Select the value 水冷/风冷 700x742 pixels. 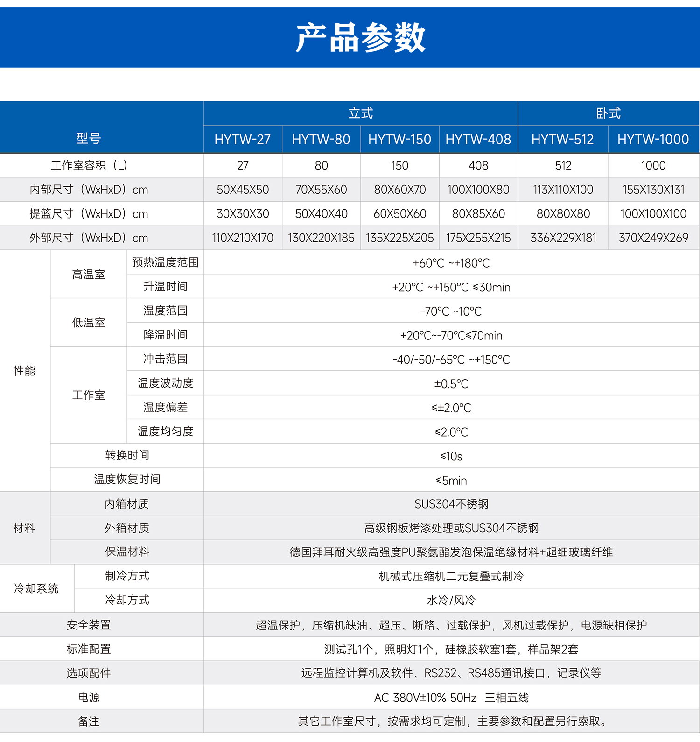(451, 601)
